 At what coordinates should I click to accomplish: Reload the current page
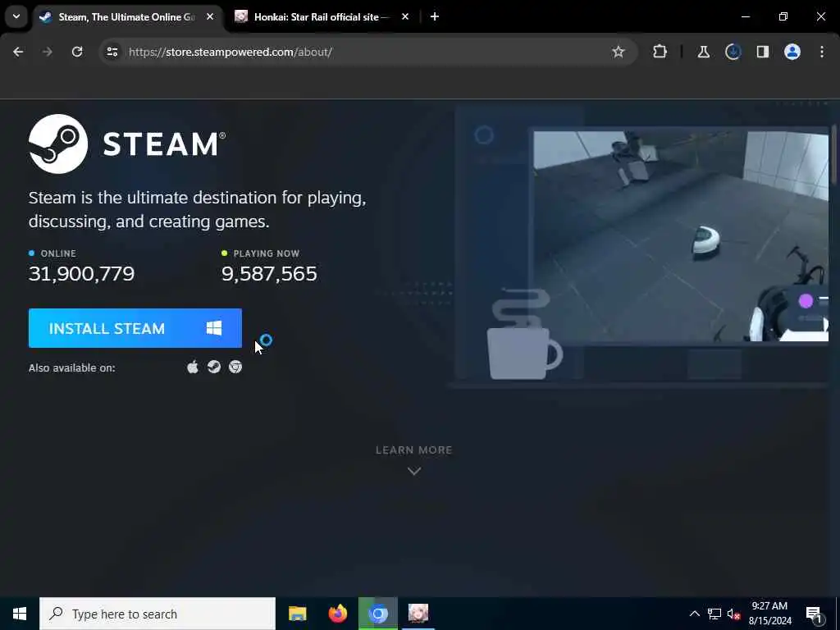[x=77, y=52]
